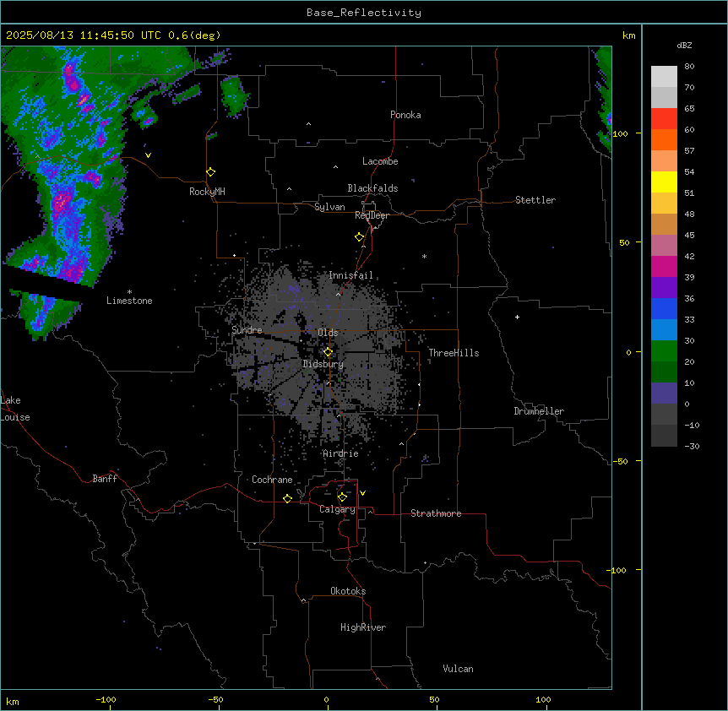Click the white asterisk marker east of Innisfail
Image resolution: width=728 pixels, height=711 pixels.
click(424, 256)
